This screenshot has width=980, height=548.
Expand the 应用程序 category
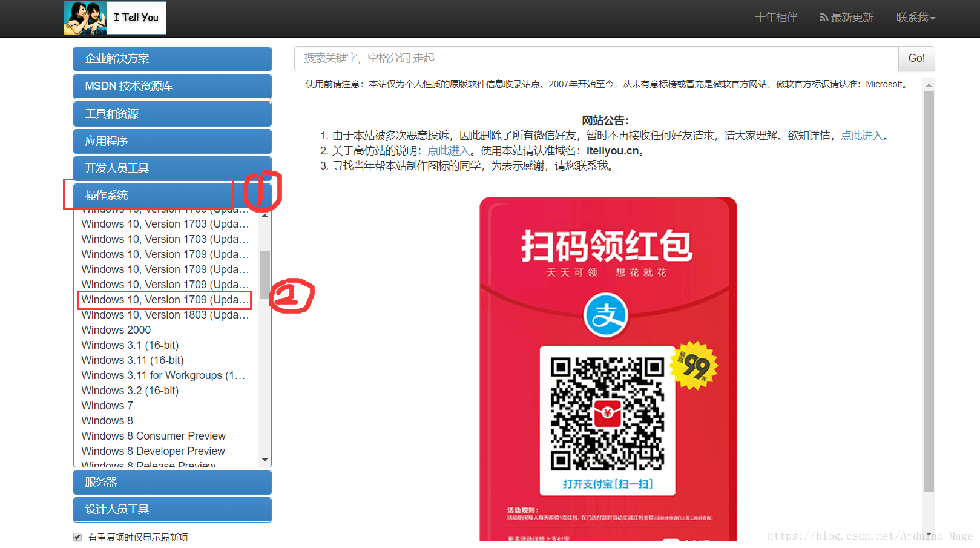[x=173, y=141]
